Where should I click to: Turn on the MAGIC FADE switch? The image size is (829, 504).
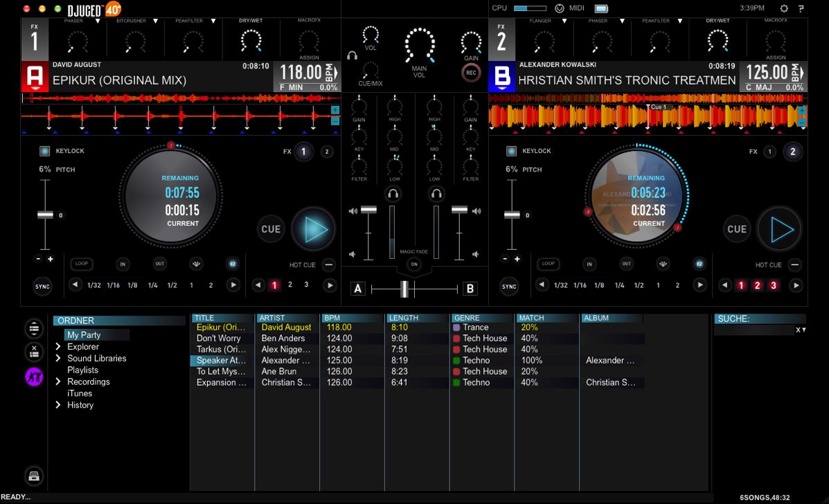[414, 264]
